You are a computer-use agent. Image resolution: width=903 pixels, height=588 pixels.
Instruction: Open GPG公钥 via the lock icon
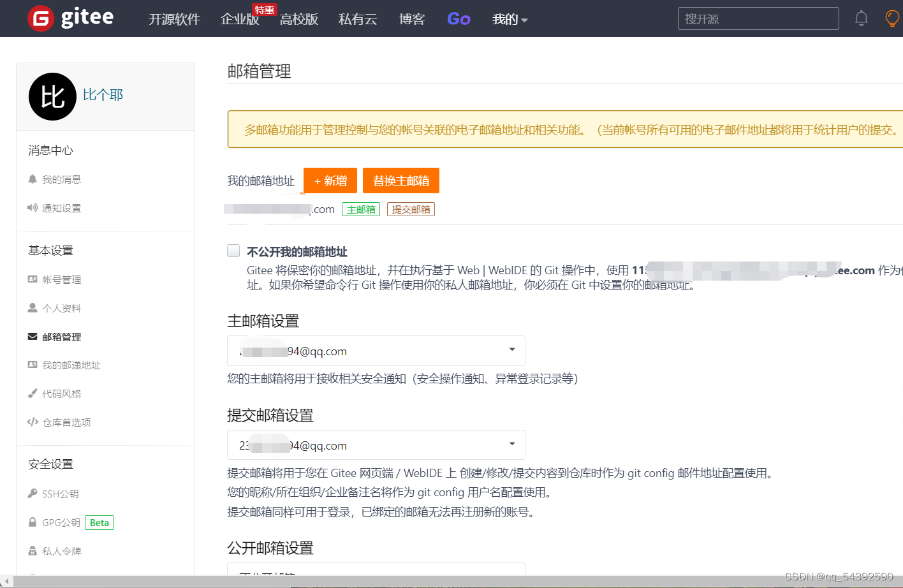click(x=32, y=522)
